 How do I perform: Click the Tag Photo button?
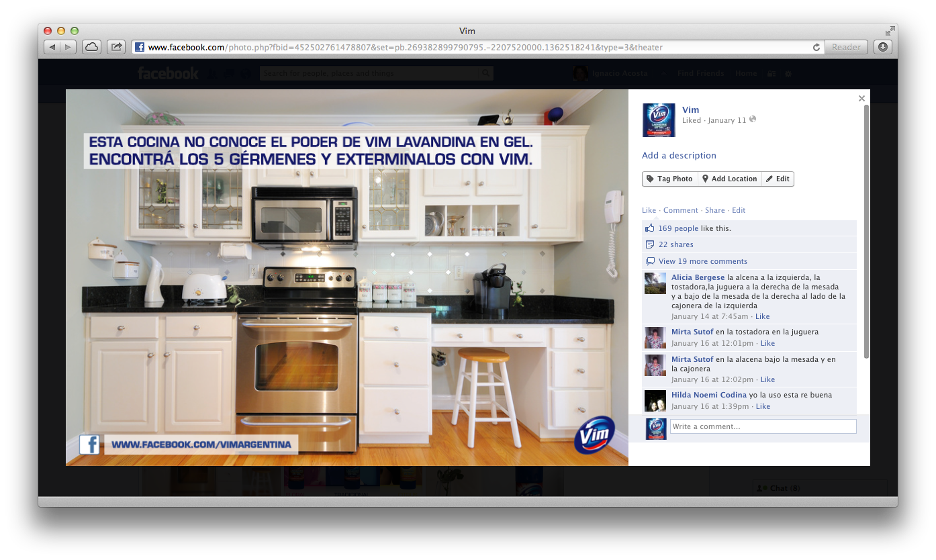pos(670,179)
